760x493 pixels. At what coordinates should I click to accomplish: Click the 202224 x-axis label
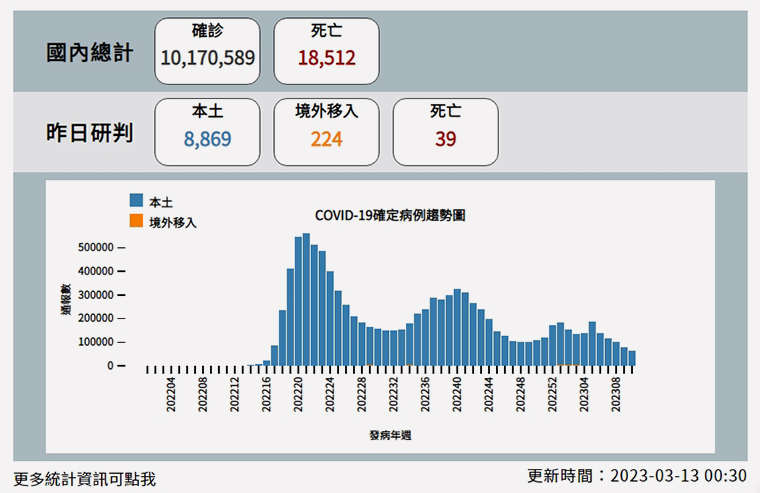point(330,395)
